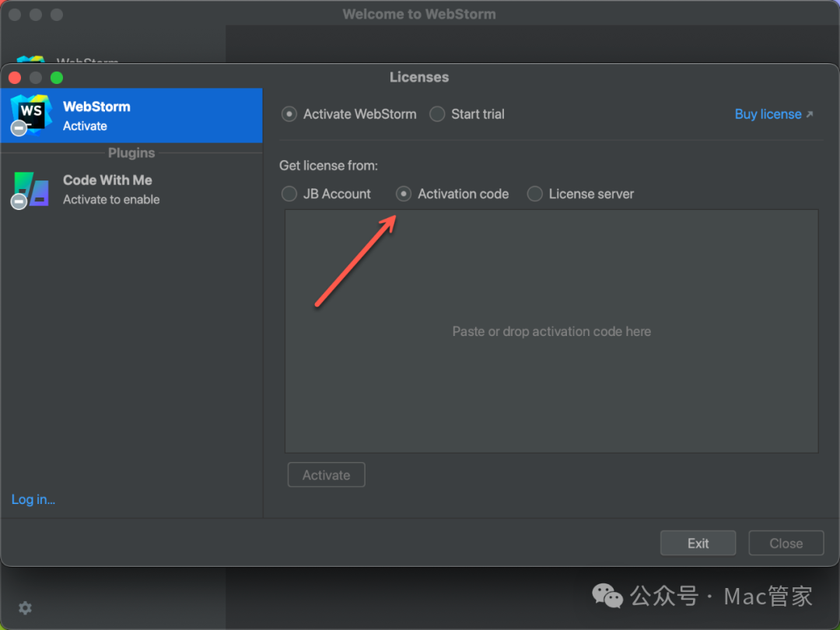Screen dimensions: 840x630
Task: Click the Close button at dialog bottom
Action: coord(786,543)
